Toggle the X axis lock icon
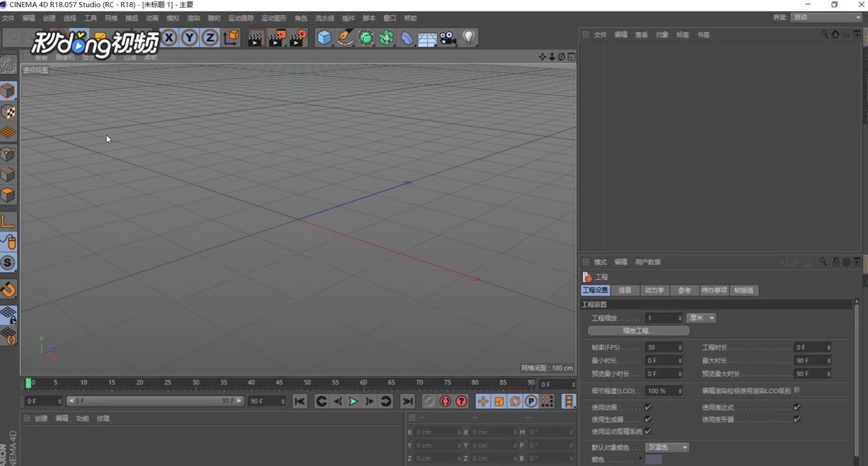 tap(169, 38)
